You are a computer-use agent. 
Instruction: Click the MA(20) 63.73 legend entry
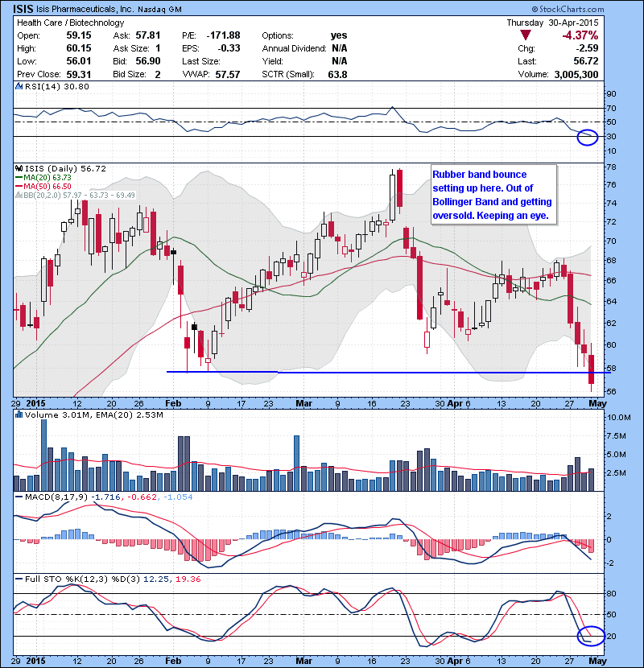(x=43, y=178)
